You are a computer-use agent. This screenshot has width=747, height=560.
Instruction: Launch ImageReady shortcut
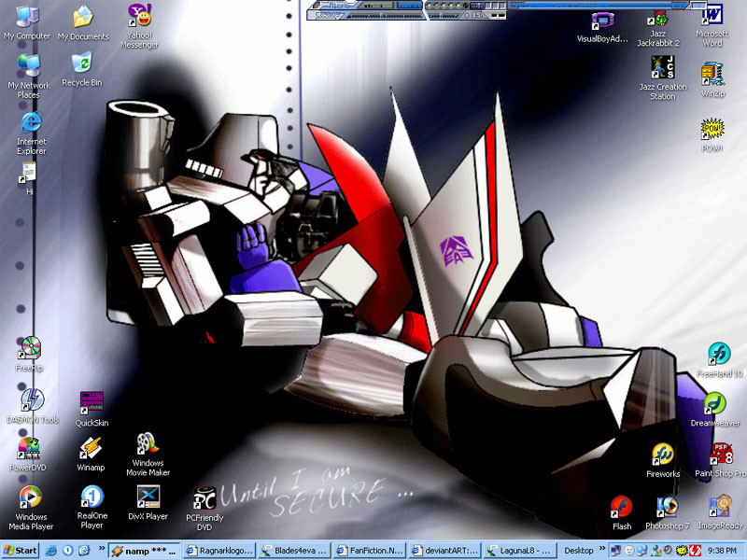(x=720, y=512)
